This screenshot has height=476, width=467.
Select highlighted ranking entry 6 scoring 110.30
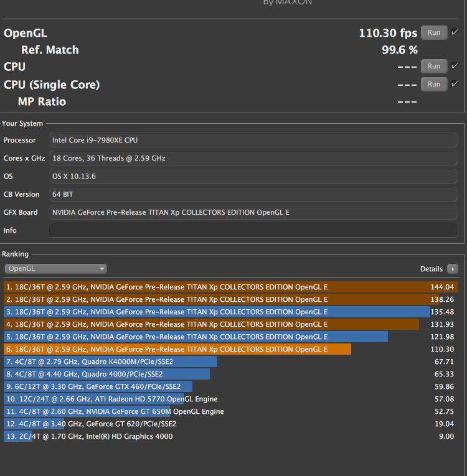[230, 350]
